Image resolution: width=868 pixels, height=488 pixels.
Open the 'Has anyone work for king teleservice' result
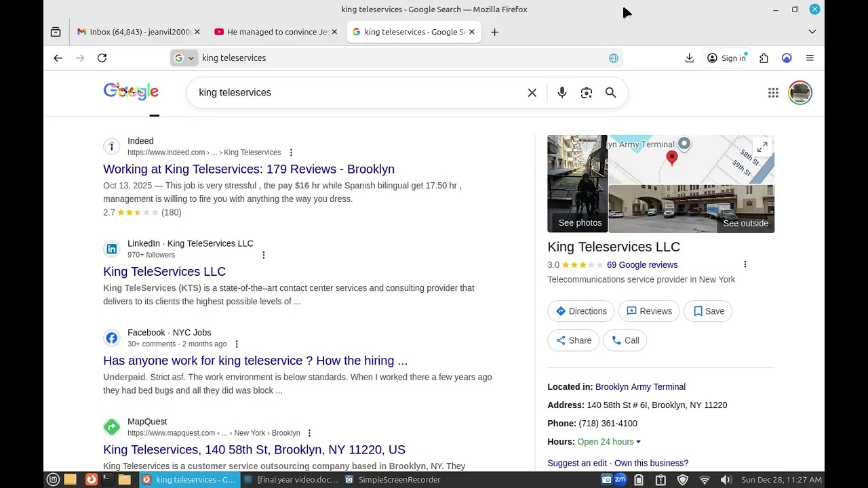pyautogui.click(x=255, y=361)
